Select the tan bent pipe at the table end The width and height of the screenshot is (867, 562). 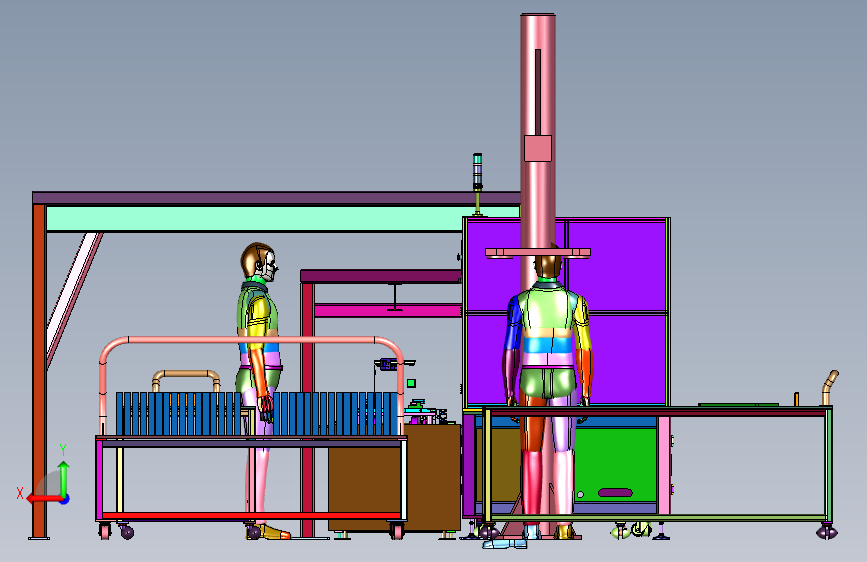point(829,387)
